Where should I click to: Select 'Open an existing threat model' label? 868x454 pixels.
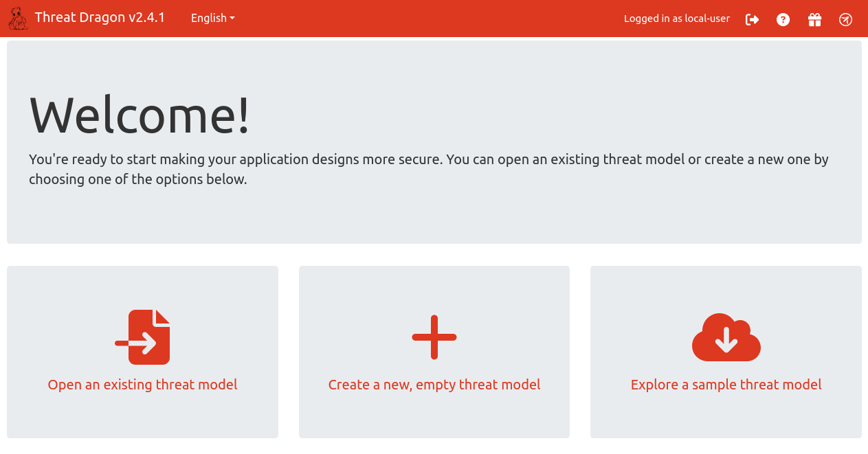[142, 385]
